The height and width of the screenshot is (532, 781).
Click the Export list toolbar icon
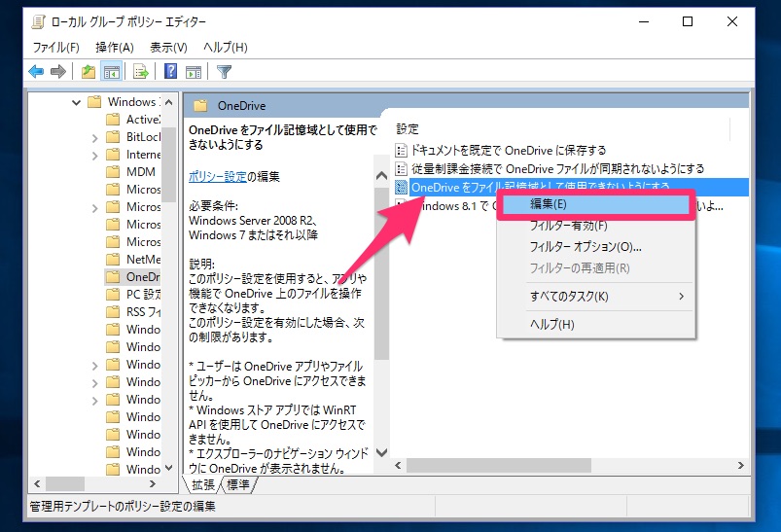[140, 72]
